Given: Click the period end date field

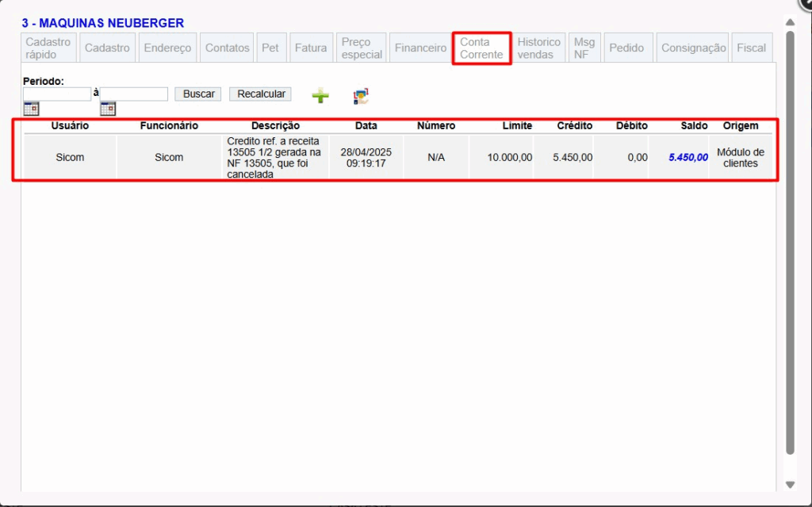Looking at the screenshot, I should click(x=134, y=94).
